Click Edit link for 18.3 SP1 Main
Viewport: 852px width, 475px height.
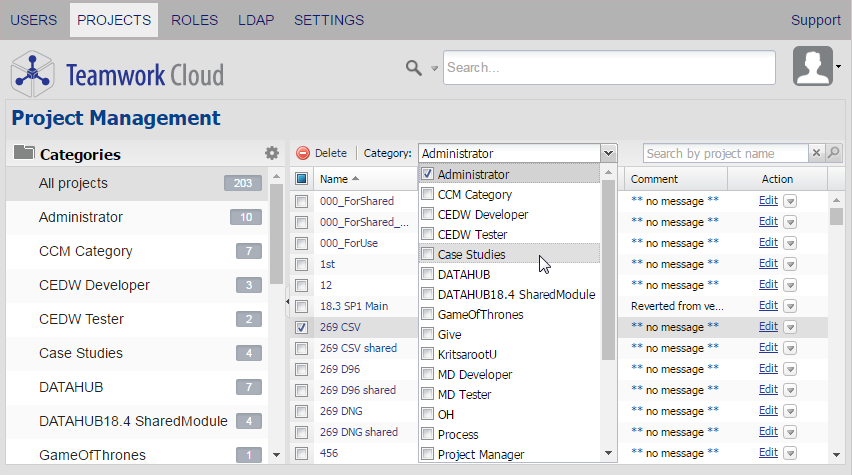[x=767, y=306]
